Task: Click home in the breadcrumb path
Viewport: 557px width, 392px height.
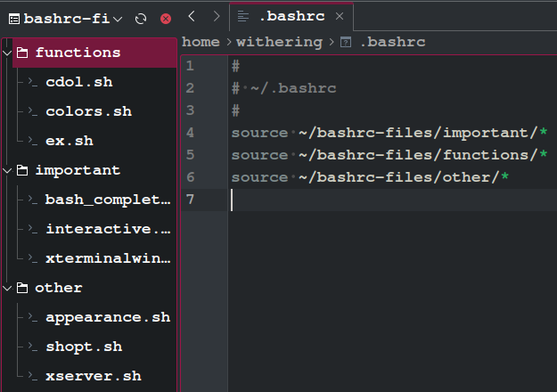Action: (x=201, y=42)
